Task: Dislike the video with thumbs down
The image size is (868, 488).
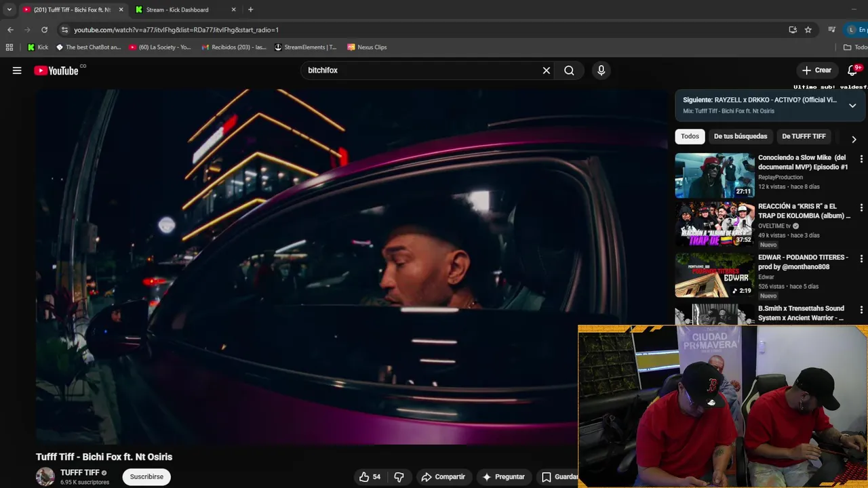Action: (x=399, y=477)
